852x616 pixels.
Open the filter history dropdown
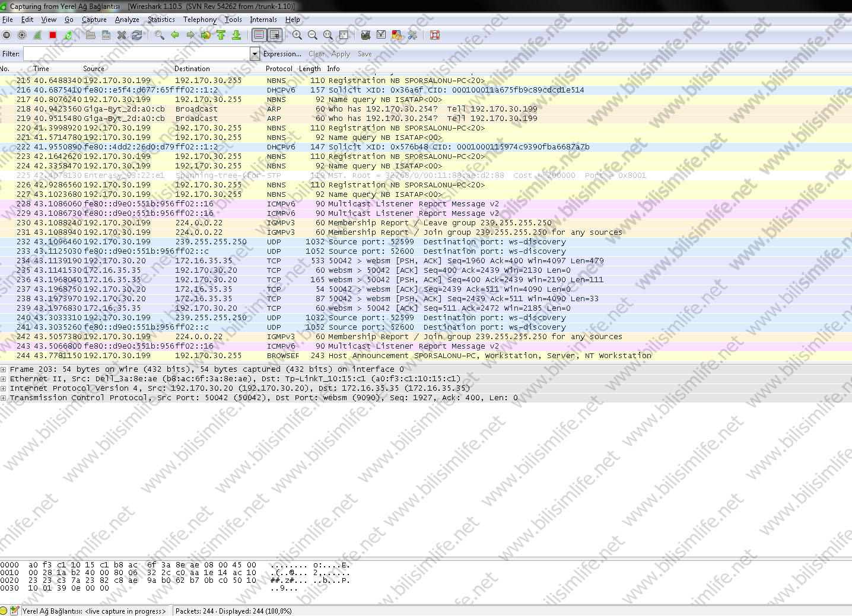(x=255, y=54)
